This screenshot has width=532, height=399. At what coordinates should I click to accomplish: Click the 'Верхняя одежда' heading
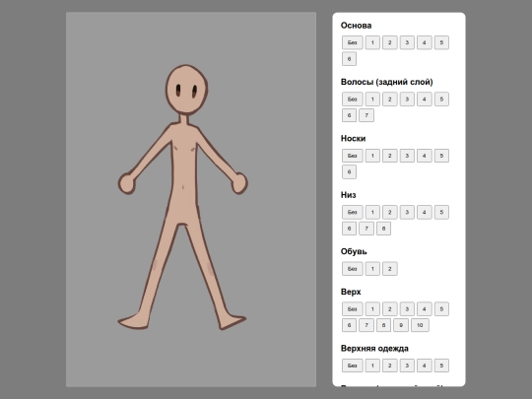point(374,349)
